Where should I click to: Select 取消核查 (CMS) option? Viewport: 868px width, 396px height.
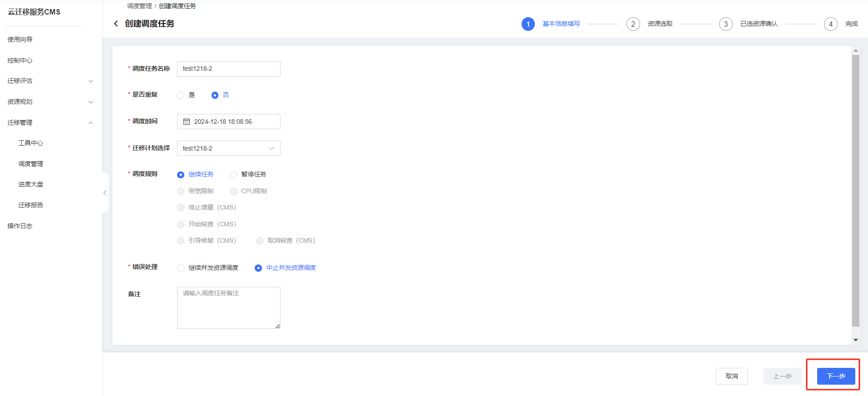click(x=260, y=241)
